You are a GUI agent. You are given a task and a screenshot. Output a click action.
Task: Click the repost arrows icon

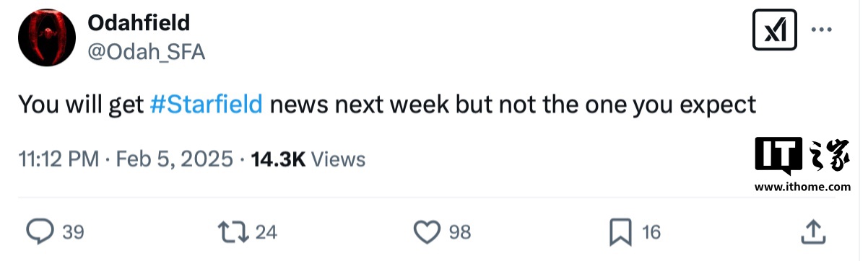coord(234,231)
